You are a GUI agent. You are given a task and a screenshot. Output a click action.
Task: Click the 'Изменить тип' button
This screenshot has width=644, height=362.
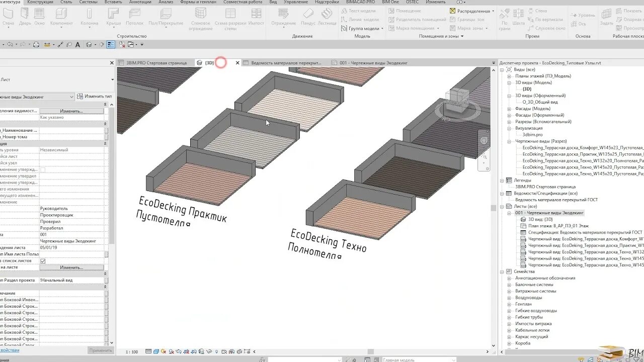point(95,96)
